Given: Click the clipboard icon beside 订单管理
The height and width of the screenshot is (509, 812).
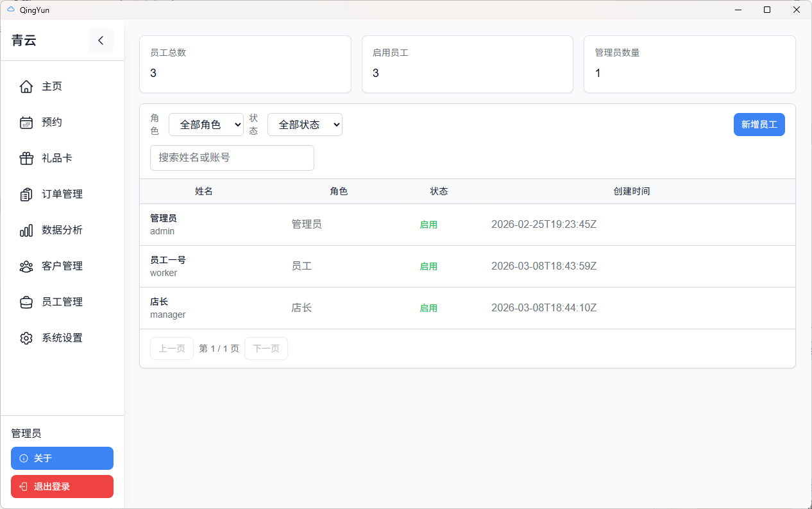Looking at the screenshot, I should (x=26, y=194).
